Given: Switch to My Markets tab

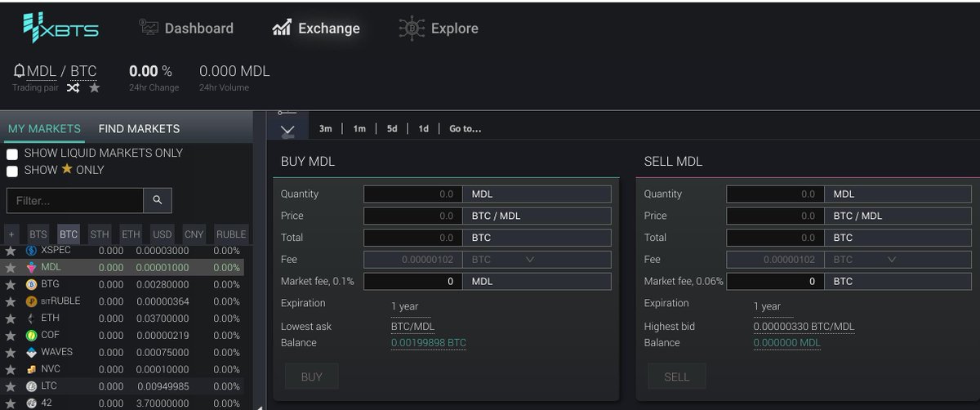Looking at the screenshot, I should coord(44,128).
